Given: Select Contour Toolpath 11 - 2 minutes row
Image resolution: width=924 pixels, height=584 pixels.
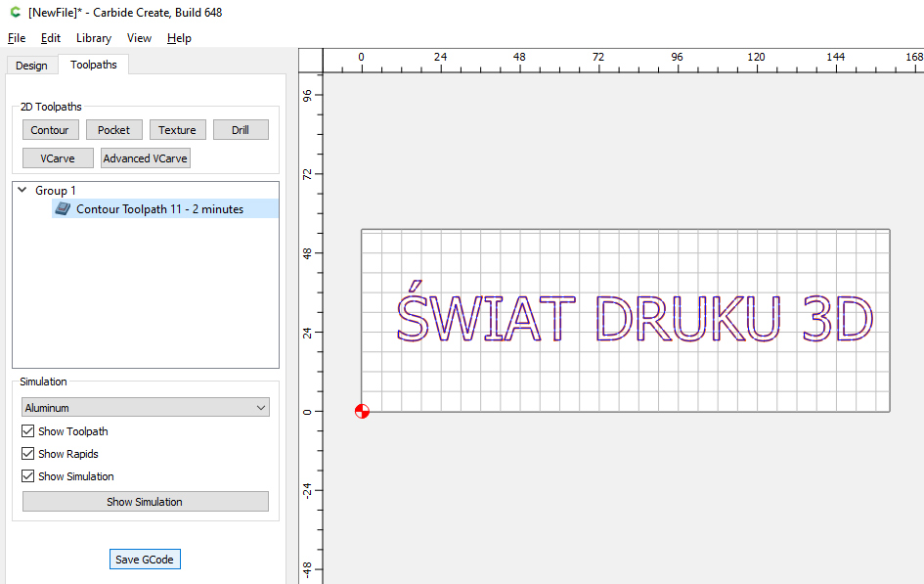Looking at the screenshot, I should (165, 208).
